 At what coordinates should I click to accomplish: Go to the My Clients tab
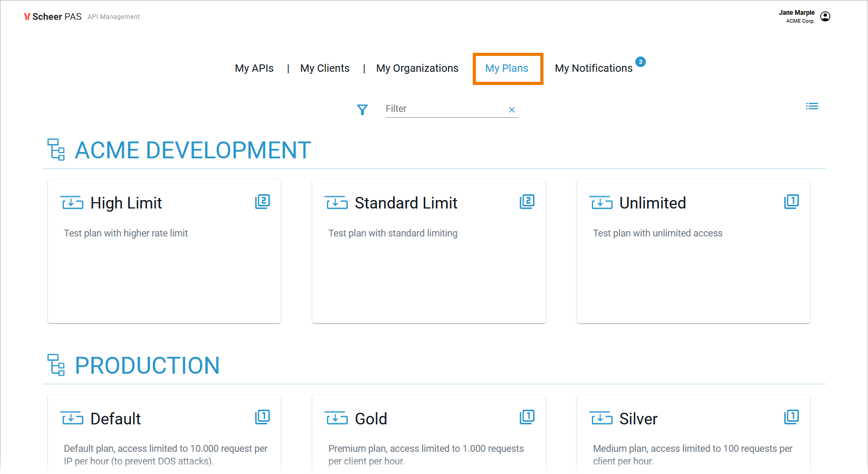(x=325, y=68)
